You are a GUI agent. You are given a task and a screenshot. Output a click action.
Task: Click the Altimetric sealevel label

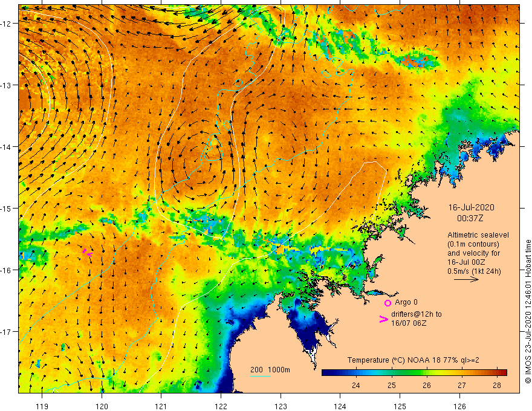pyautogui.click(x=478, y=235)
